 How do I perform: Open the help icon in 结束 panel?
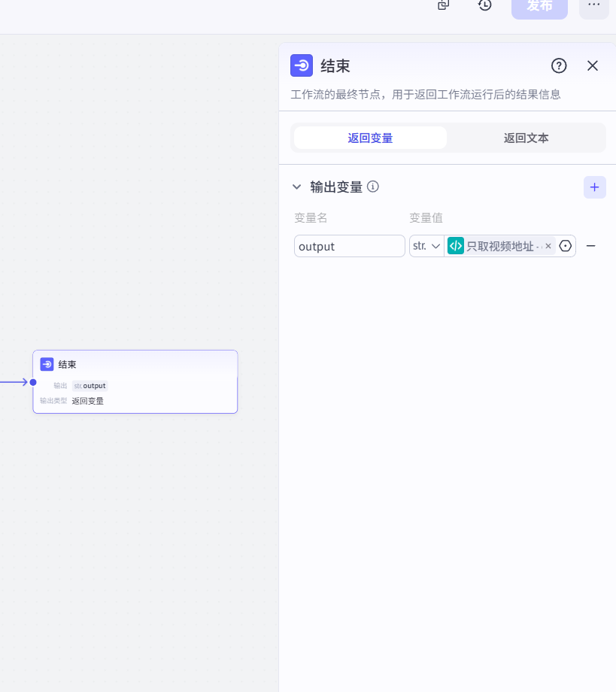tap(559, 65)
